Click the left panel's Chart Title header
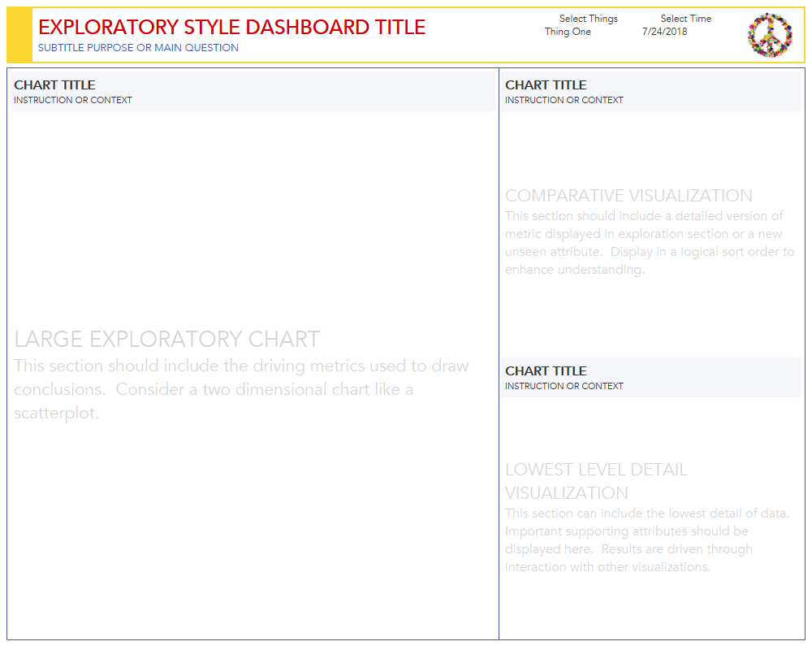This screenshot has height=650, width=812. tap(54, 84)
